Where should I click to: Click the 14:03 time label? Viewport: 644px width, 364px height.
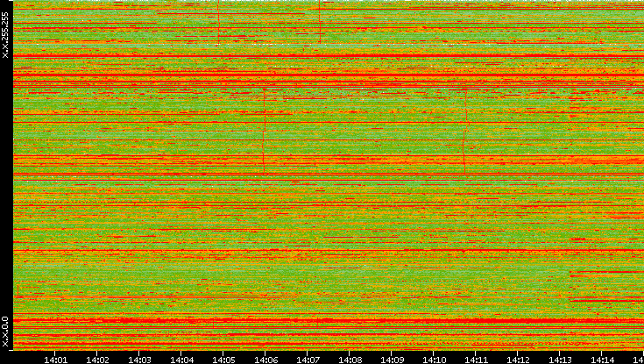[139, 360]
